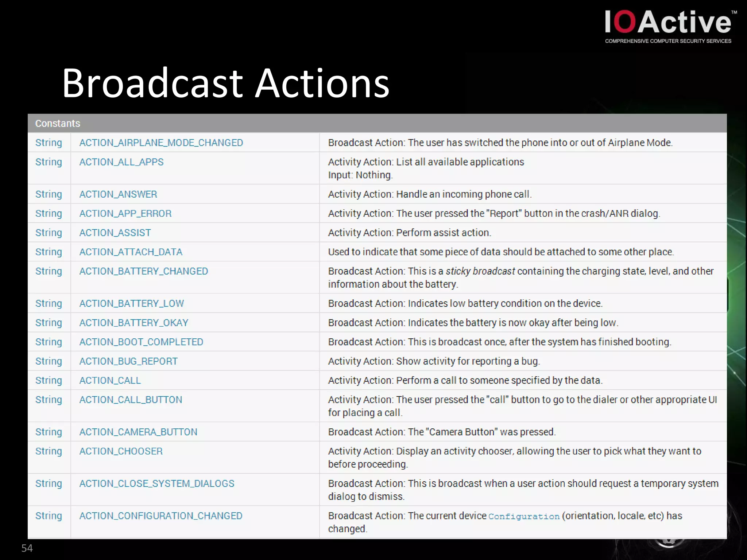This screenshot has height=560, width=747.
Task: Click String type link beside ACTION_BATTERY_CHANGED
Action: pyautogui.click(x=49, y=272)
